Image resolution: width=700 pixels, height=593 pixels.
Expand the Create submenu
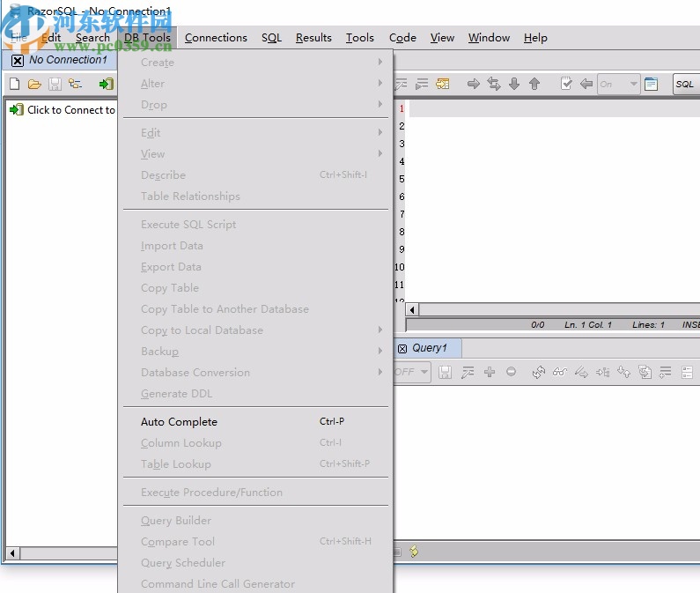[x=256, y=62]
